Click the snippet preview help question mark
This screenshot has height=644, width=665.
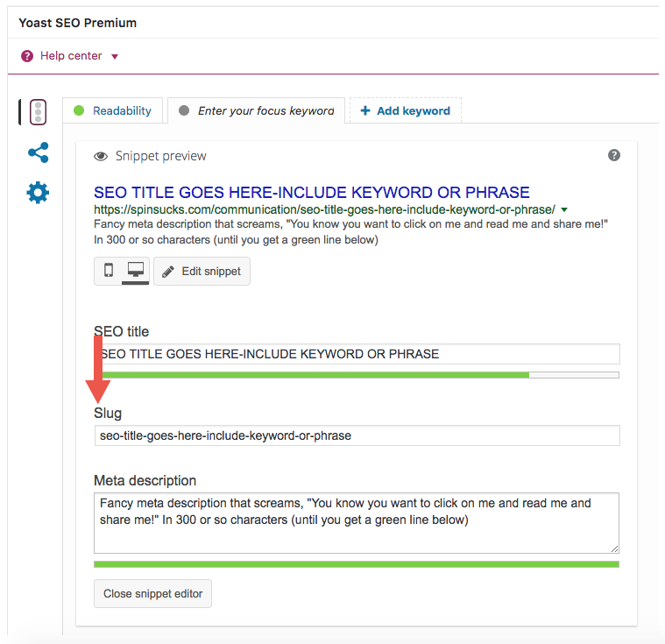tap(614, 155)
